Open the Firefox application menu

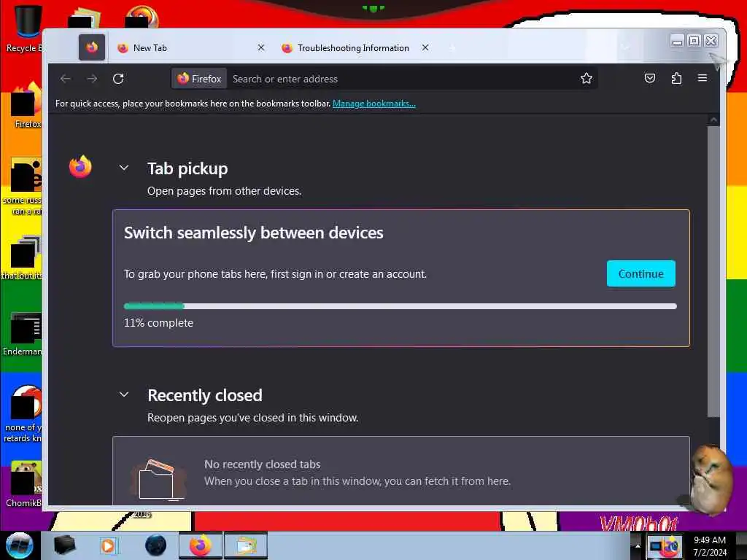[703, 78]
